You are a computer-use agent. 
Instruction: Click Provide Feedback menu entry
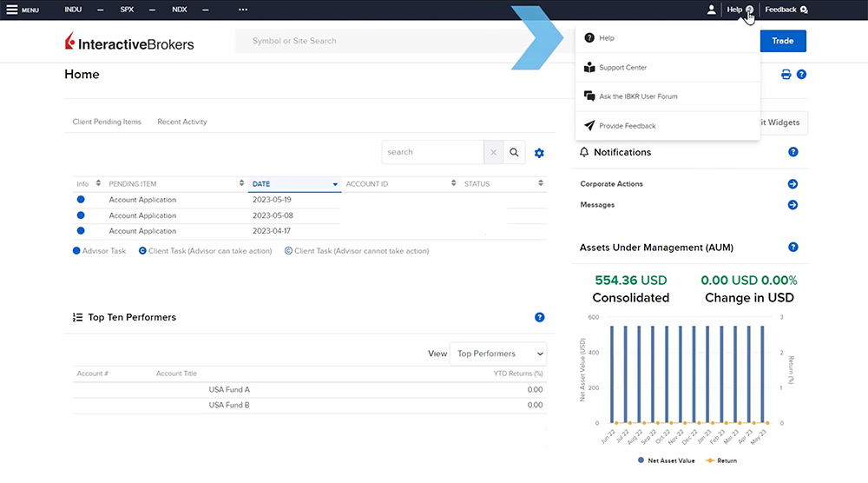tap(627, 126)
